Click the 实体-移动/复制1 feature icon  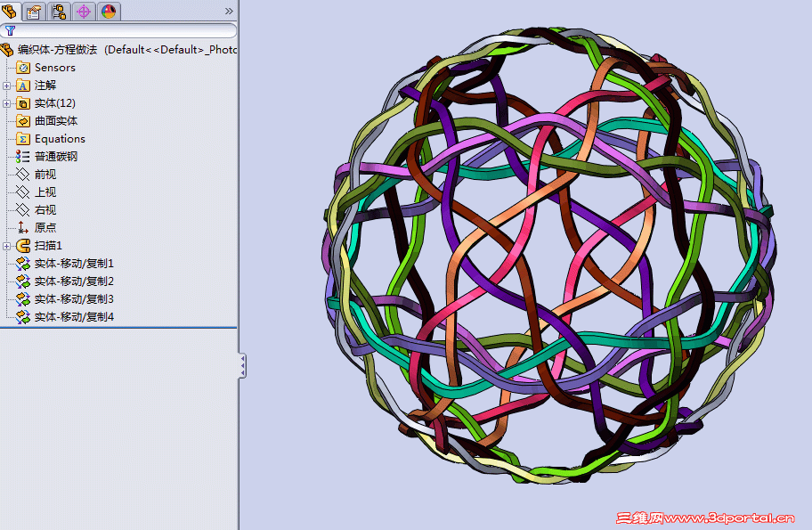click(x=23, y=264)
